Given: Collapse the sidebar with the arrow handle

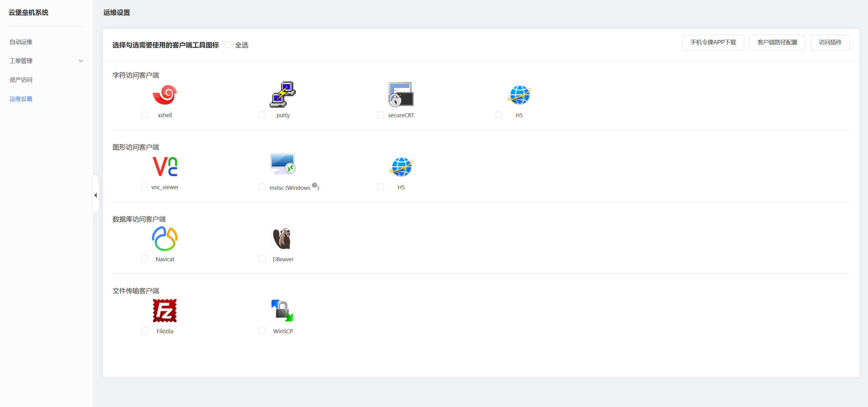Looking at the screenshot, I should [95, 195].
